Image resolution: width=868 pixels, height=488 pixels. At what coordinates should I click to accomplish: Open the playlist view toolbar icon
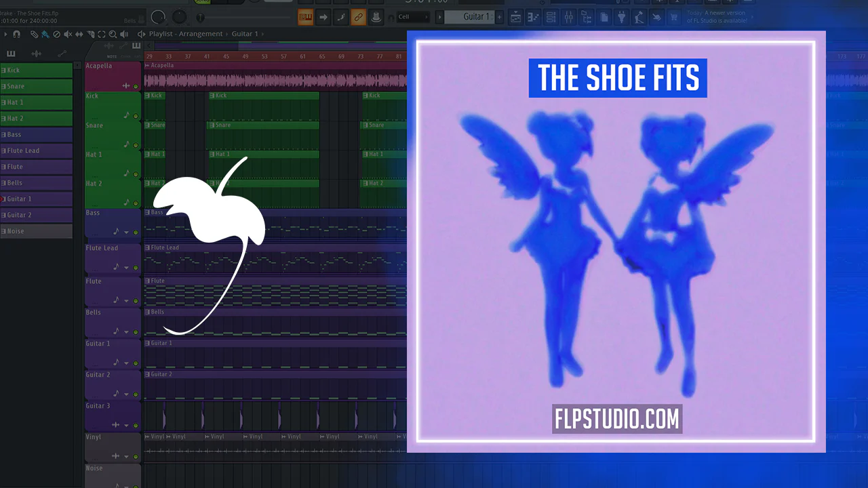click(515, 17)
